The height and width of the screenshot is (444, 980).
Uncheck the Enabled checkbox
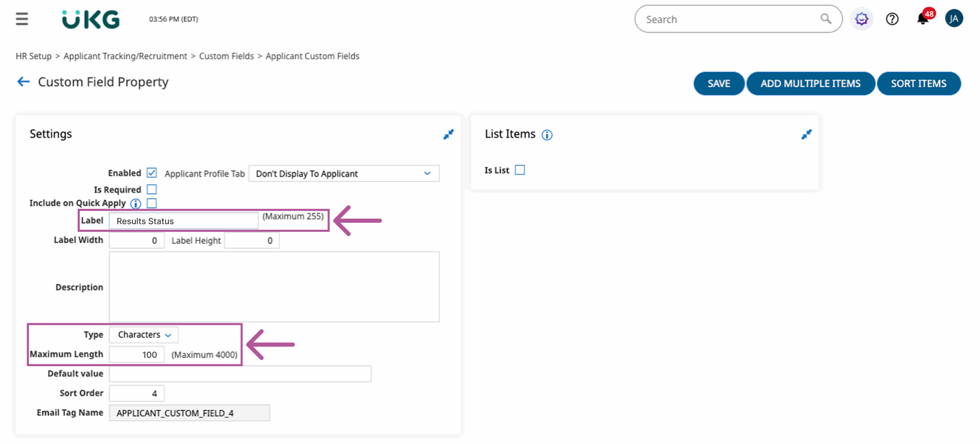[x=152, y=172]
